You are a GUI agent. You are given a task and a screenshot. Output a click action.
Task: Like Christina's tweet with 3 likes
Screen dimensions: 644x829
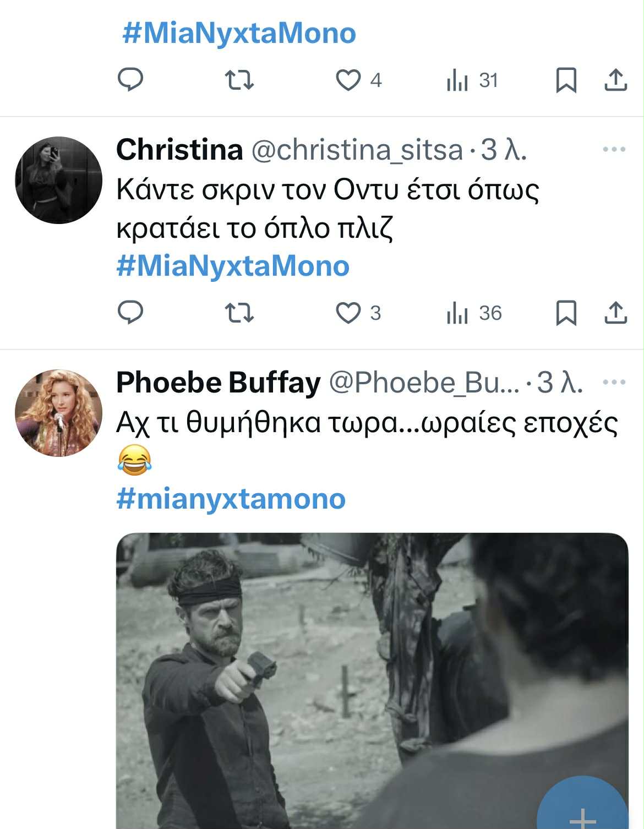(348, 313)
